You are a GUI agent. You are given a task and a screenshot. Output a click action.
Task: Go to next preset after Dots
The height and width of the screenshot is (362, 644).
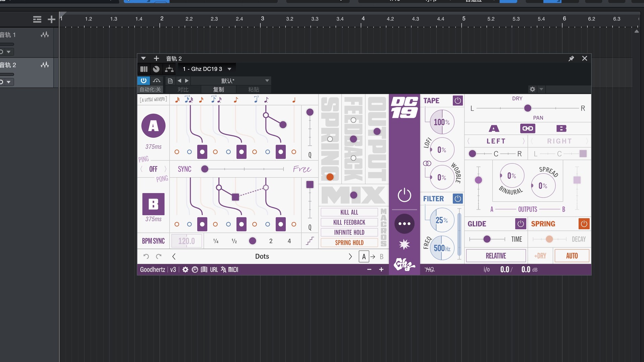click(x=350, y=256)
